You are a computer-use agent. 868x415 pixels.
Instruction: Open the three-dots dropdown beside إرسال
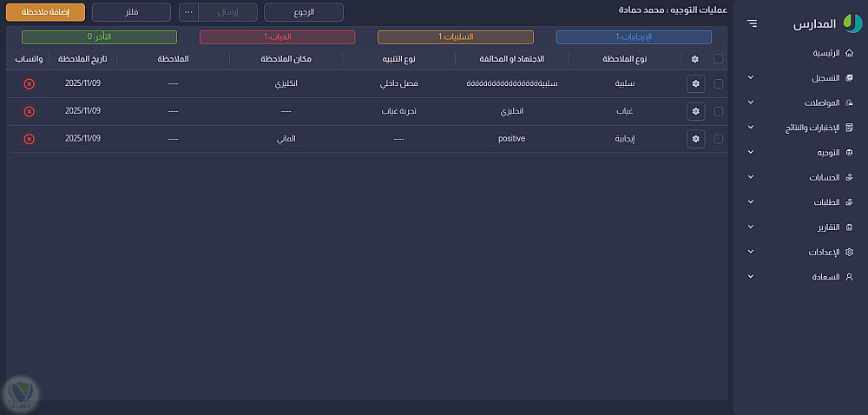coord(188,12)
